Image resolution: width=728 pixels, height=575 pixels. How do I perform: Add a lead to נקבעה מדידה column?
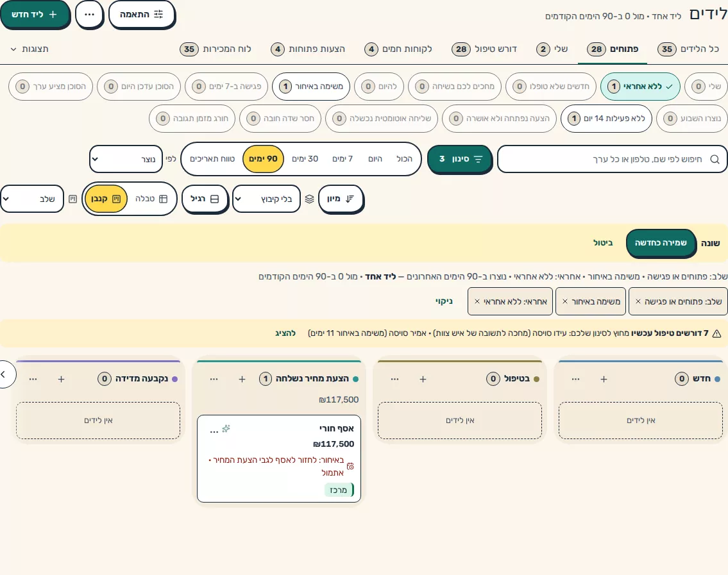[62, 379]
